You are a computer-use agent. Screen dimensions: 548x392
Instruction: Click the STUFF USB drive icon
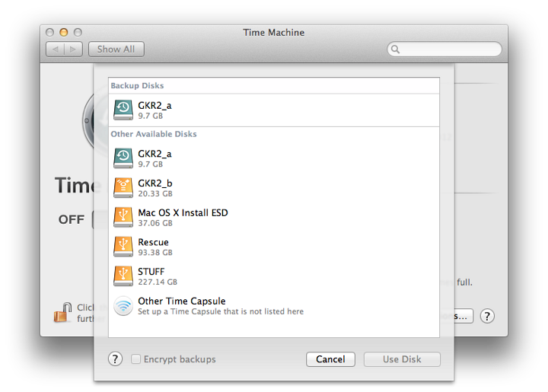123,276
